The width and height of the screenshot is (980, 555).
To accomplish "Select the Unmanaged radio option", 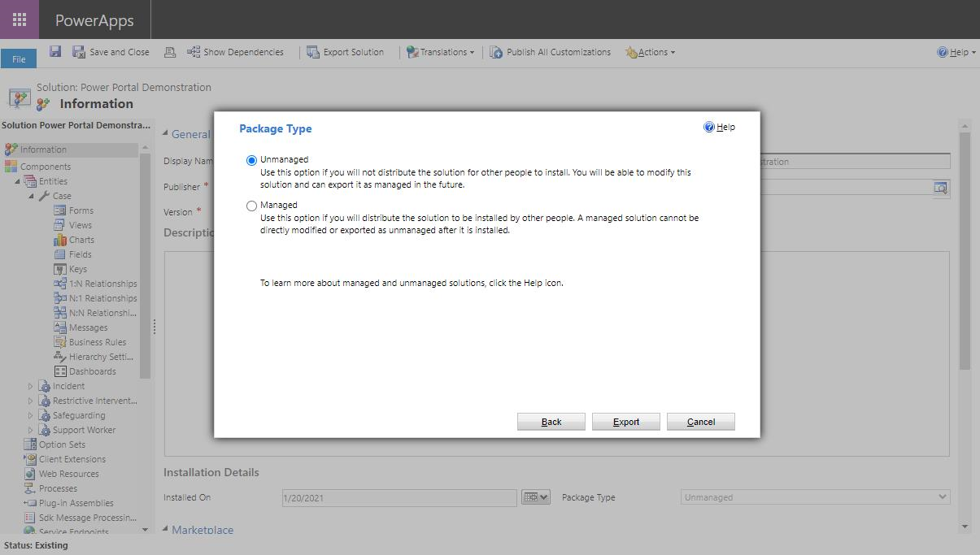I will pos(251,160).
